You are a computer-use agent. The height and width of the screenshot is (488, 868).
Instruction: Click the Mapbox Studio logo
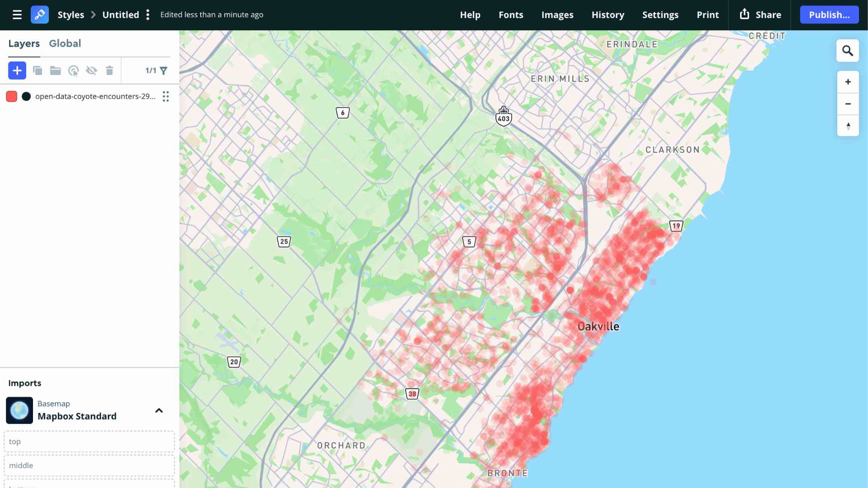click(40, 14)
